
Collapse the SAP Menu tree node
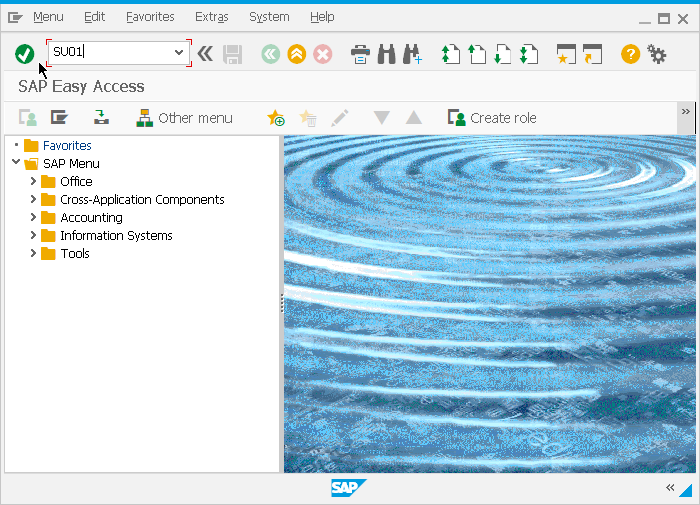16,162
